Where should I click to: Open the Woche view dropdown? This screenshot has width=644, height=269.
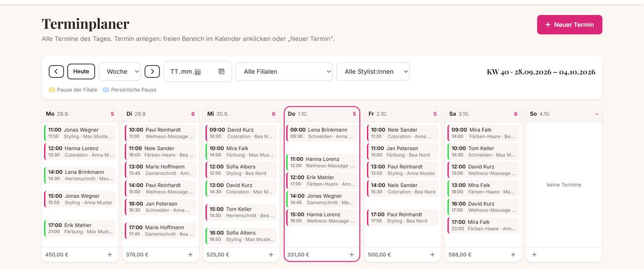pyautogui.click(x=120, y=71)
